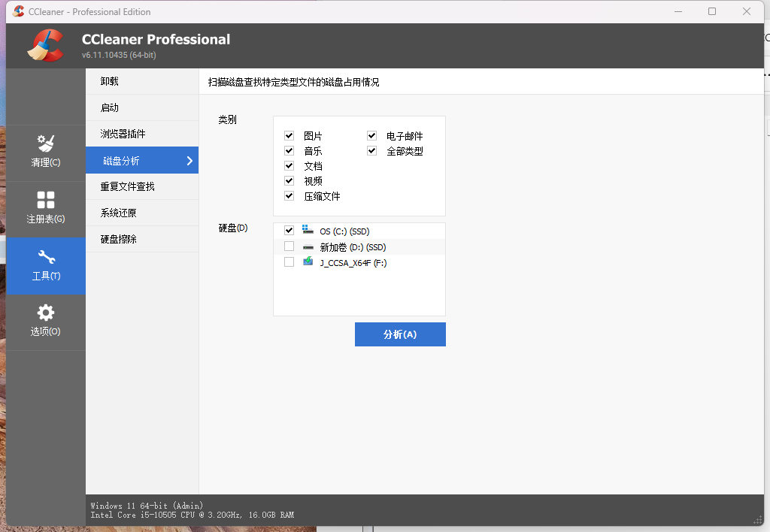770x532 pixels.
Task: Uncheck the 音乐 category checkbox
Action: click(290, 151)
